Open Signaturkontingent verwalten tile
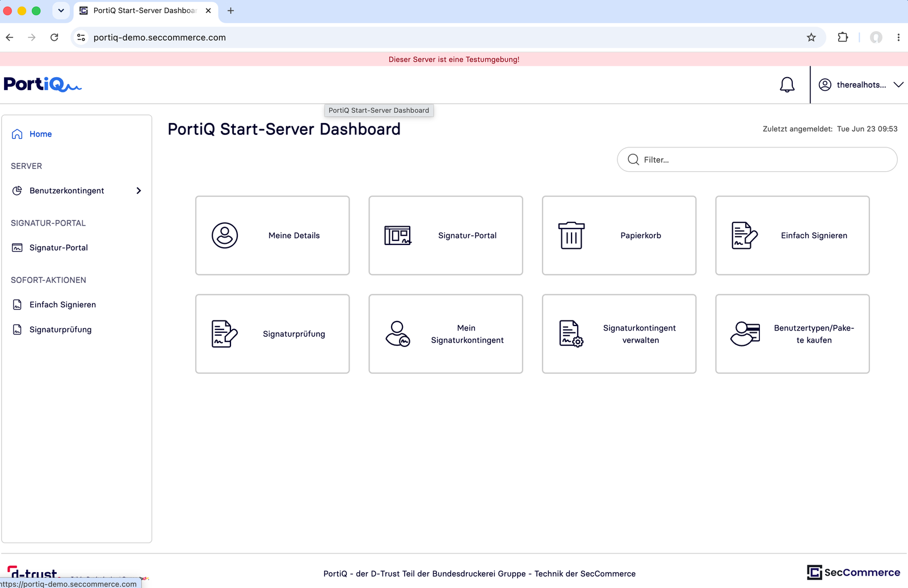908x588 pixels. point(619,334)
